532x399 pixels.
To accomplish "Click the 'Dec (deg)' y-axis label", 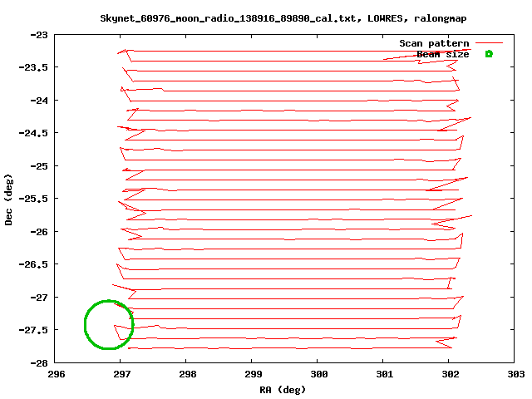I will [x=9, y=199].
